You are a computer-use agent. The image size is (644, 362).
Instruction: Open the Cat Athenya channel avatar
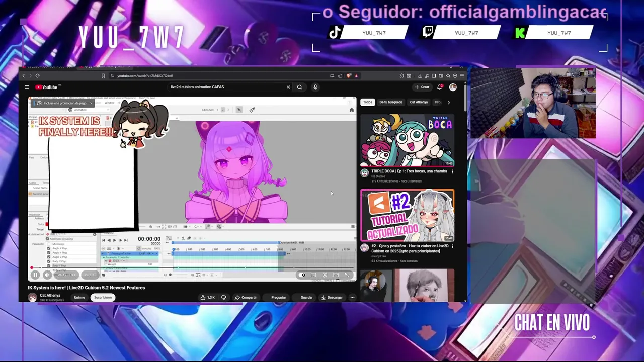click(32, 297)
